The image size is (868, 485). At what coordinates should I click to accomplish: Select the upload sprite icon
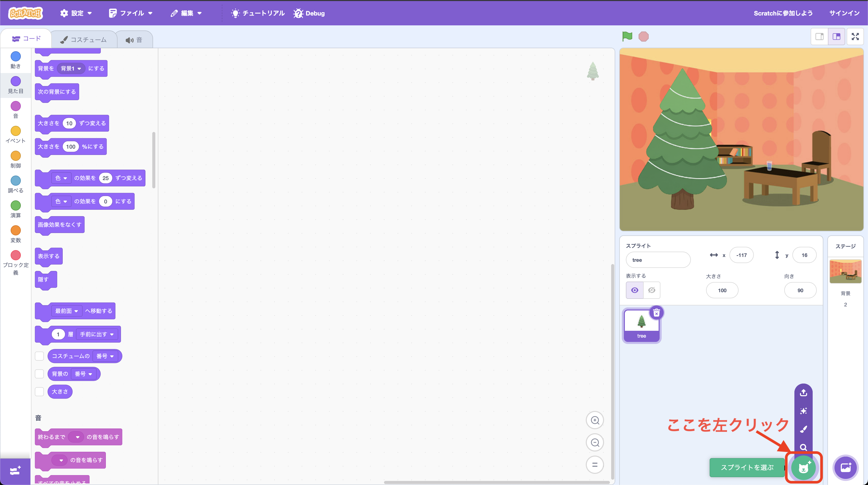coord(803,392)
